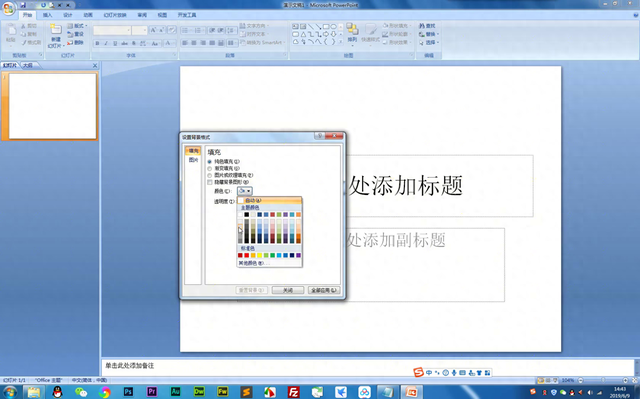640x399 pixels.
Task: Click the 全部应用 apply to all button
Action: (x=324, y=290)
